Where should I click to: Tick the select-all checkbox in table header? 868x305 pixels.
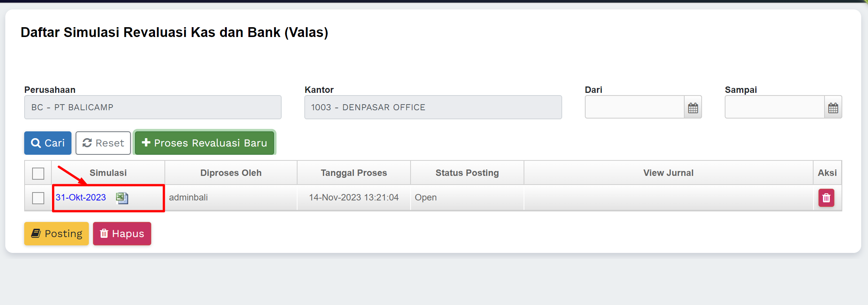tap(38, 173)
